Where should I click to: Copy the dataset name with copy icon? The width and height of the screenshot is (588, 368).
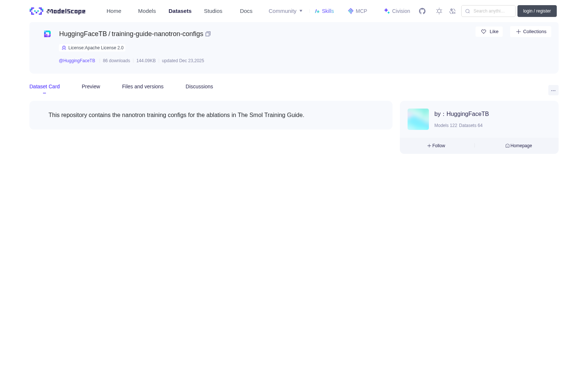pos(208,34)
